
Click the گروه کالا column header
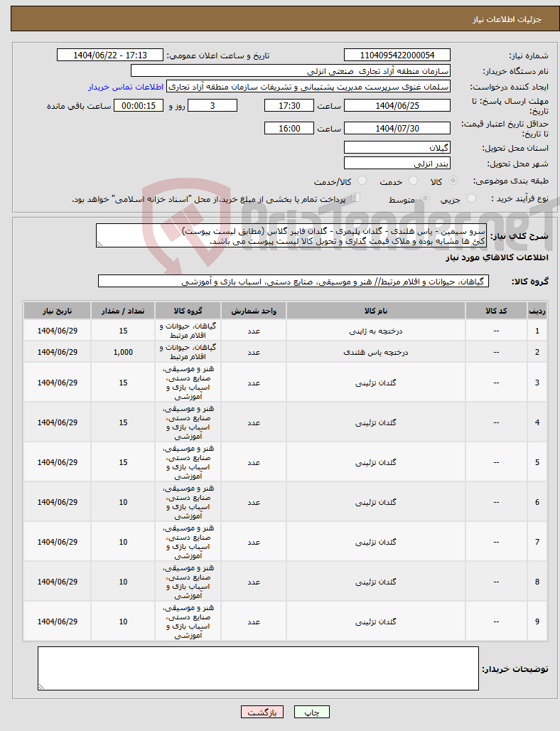(x=188, y=311)
